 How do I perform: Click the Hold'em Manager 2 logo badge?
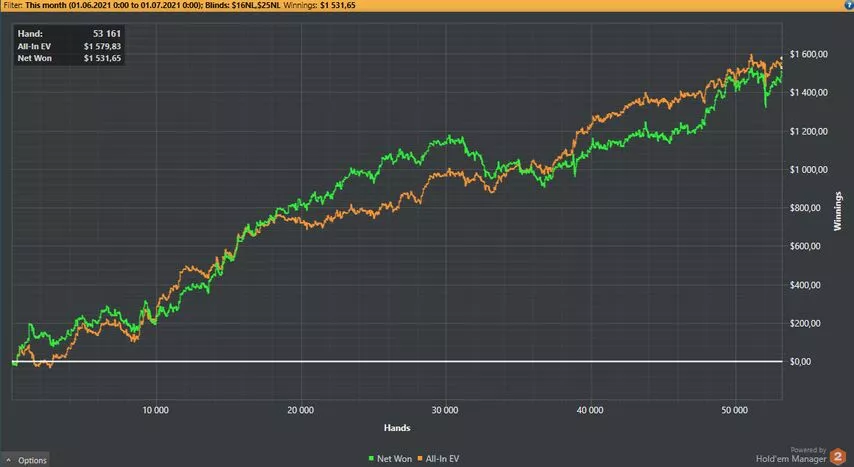pyautogui.click(x=841, y=457)
